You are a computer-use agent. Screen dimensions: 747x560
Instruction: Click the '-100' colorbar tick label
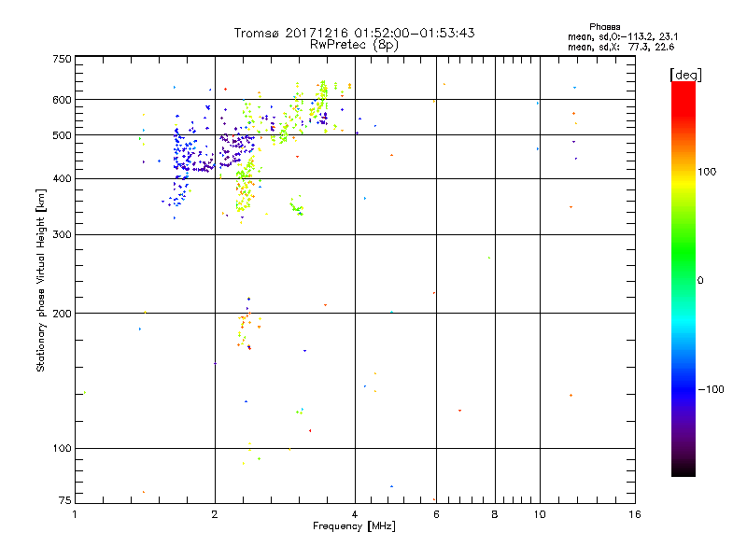pos(711,389)
